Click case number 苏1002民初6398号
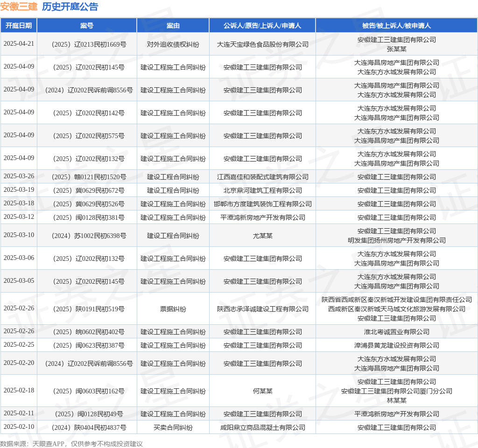This screenshot has height=448, width=478. coord(89,236)
